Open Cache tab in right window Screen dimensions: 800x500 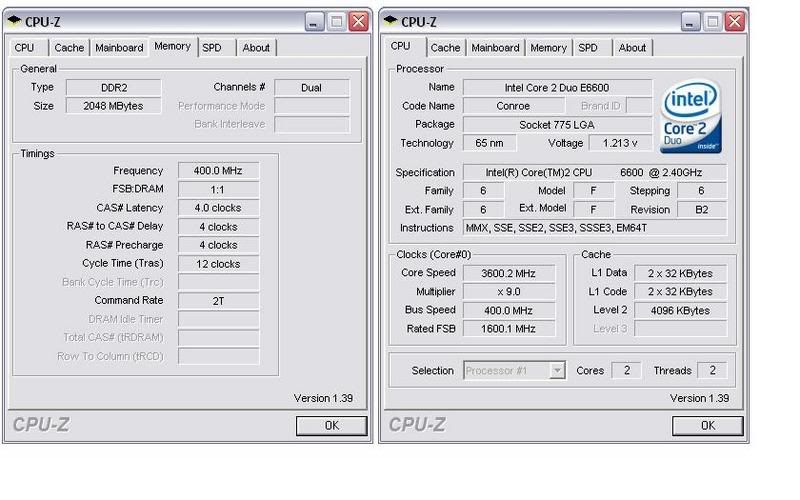(x=445, y=47)
